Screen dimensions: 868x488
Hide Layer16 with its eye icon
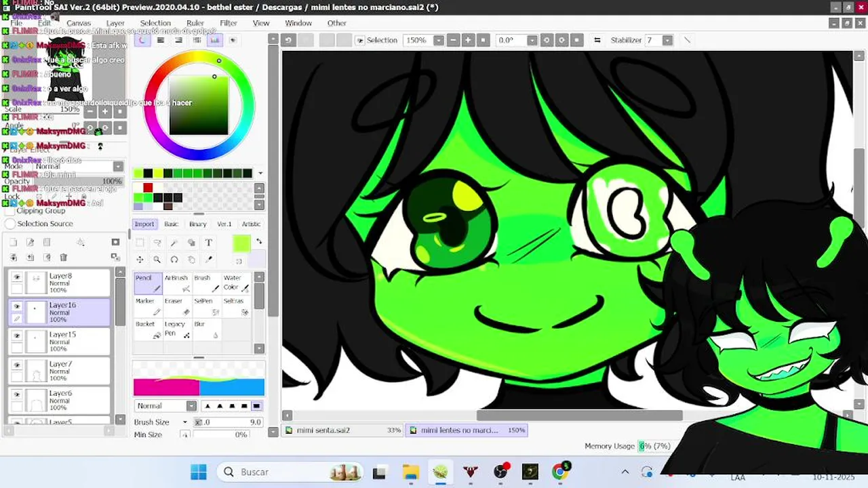click(17, 306)
